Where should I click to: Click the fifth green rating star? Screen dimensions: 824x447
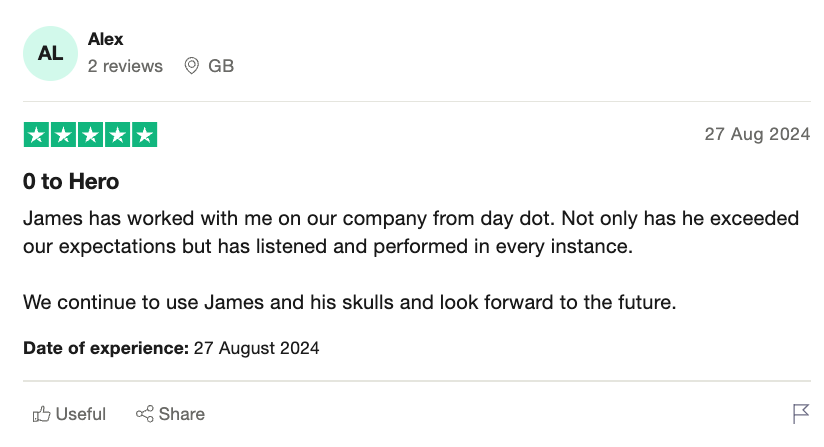click(x=144, y=135)
